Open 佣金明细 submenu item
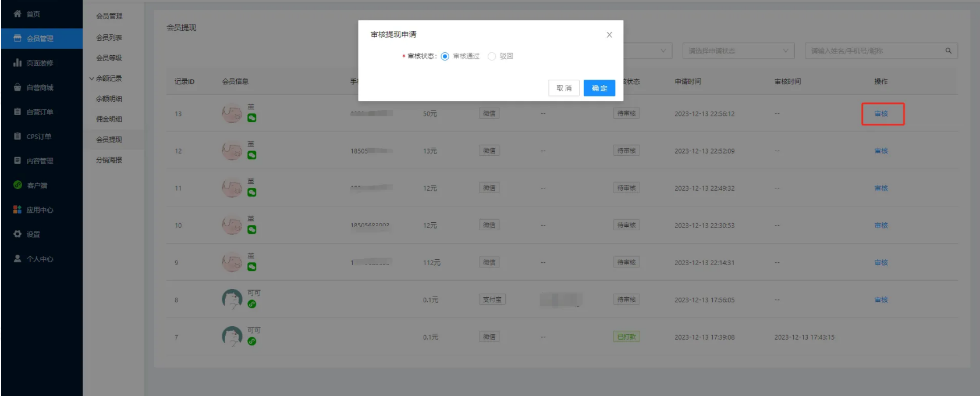This screenshot has width=980, height=396. [109, 119]
